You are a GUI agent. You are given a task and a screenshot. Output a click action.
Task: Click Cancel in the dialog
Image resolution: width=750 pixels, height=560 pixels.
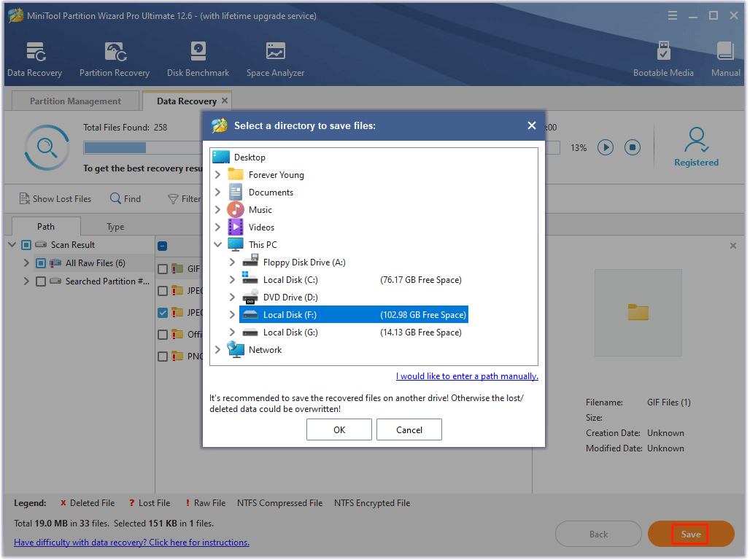click(409, 430)
